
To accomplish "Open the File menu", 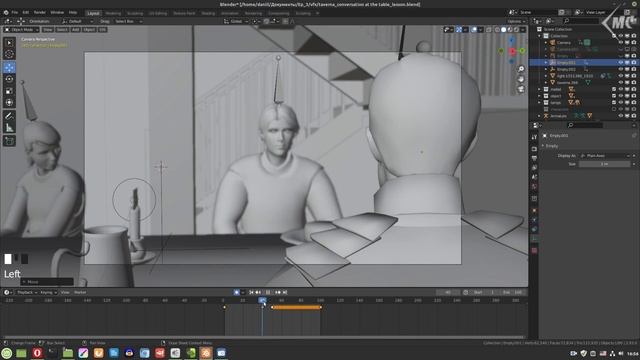I will [x=15, y=13].
